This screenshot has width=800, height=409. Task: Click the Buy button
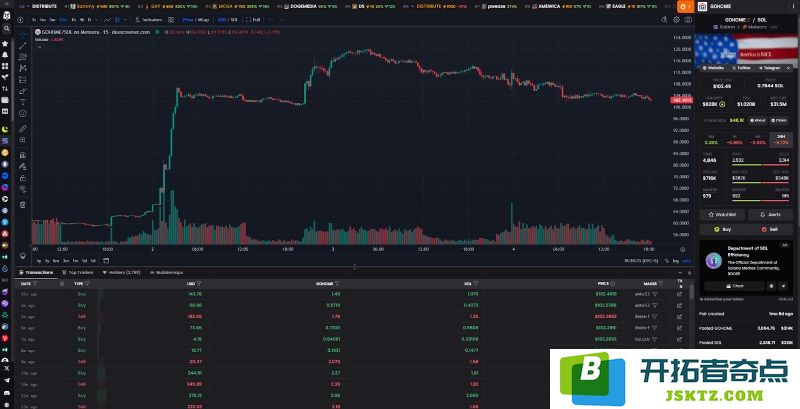(721, 229)
